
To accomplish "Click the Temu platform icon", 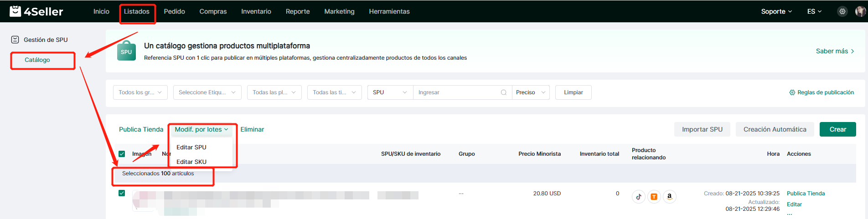I will tap(654, 197).
